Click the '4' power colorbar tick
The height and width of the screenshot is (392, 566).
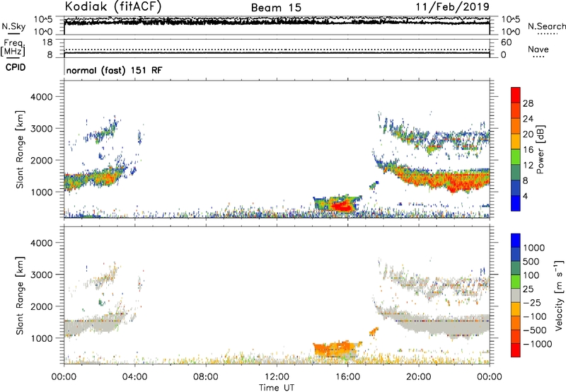tap(525, 196)
